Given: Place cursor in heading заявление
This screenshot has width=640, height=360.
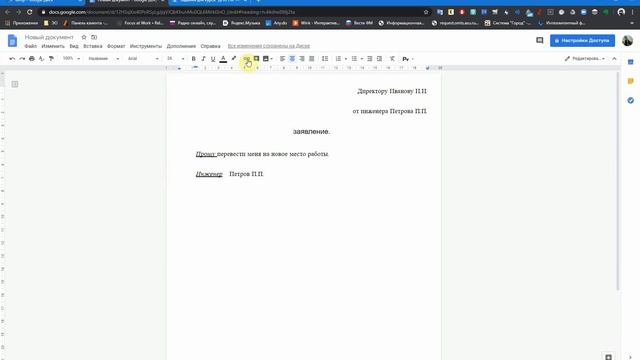Looking at the screenshot, I should click(x=311, y=131).
